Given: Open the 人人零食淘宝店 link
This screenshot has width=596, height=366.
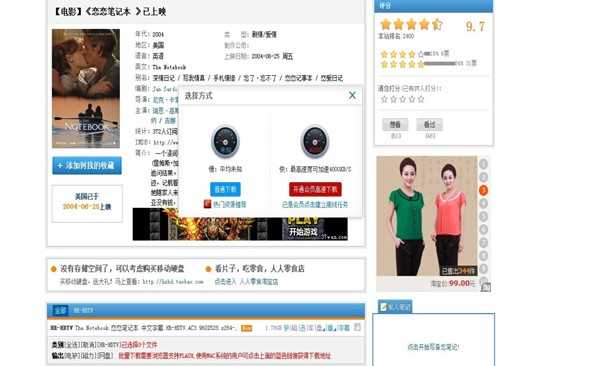Looking at the screenshot, I should pos(259,282).
